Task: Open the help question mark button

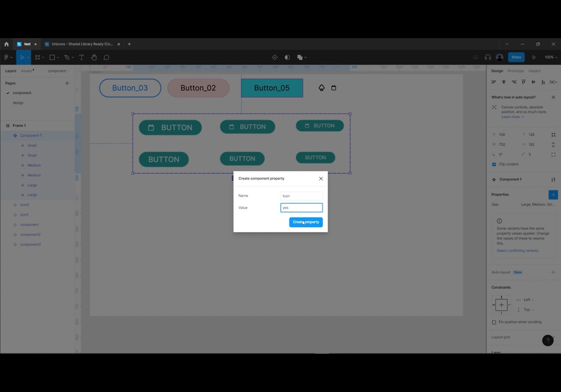Action: (548, 340)
